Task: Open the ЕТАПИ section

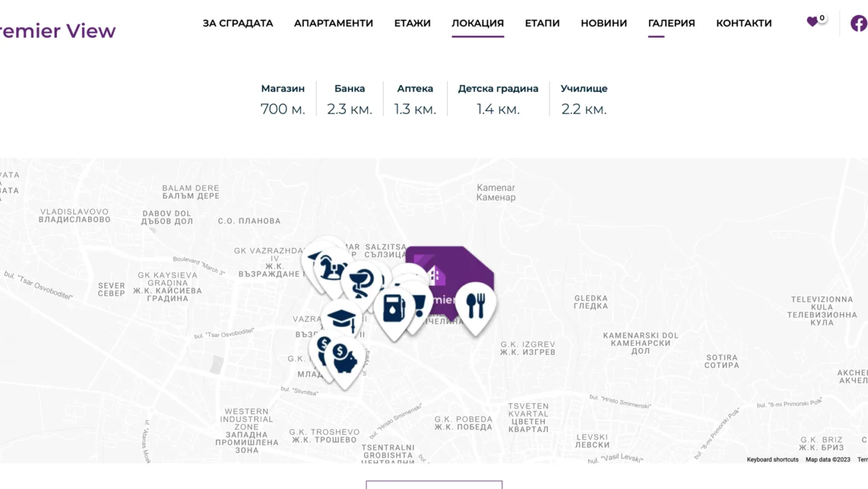Action: point(542,23)
